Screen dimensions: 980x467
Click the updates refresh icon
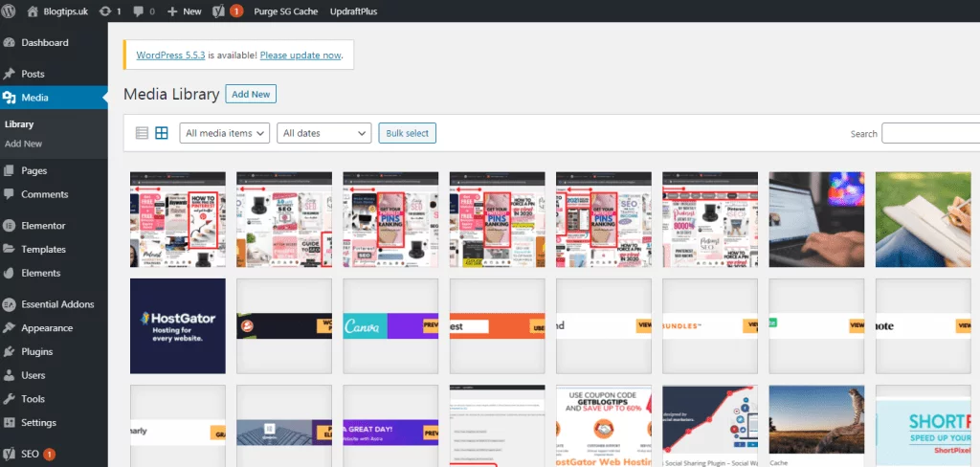[105, 11]
